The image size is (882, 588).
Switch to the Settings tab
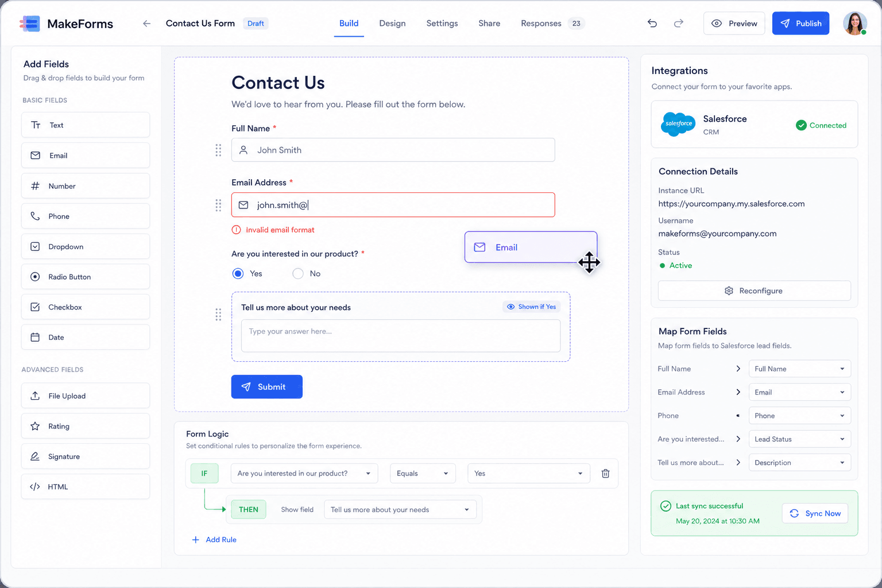click(442, 24)
